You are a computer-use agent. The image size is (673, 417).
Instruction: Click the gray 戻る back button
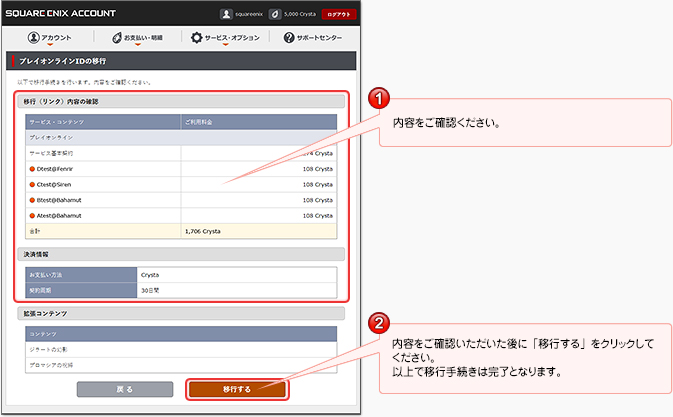pyautogui.click(x=125, y=389)
